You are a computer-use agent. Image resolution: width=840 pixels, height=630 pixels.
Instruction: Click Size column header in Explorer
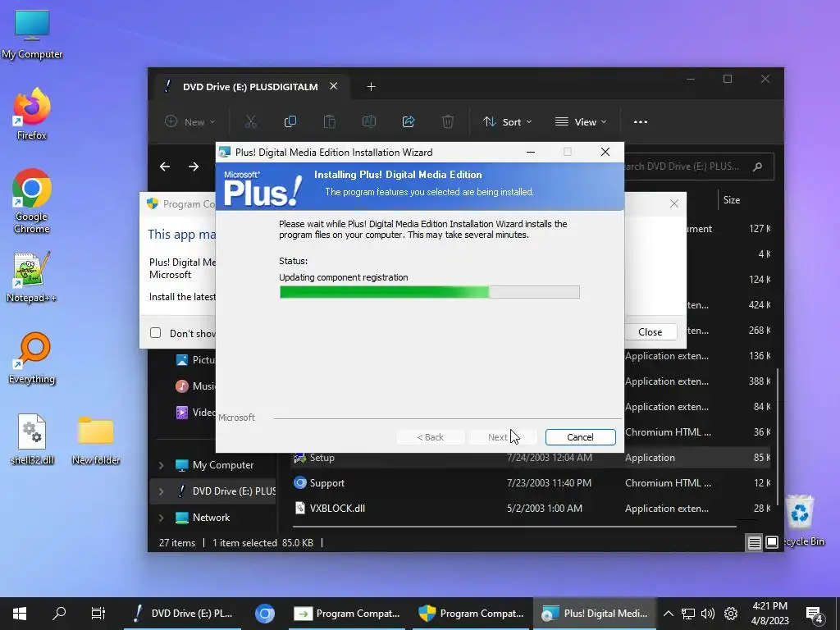pyautogui.click(x=731, y=200)
